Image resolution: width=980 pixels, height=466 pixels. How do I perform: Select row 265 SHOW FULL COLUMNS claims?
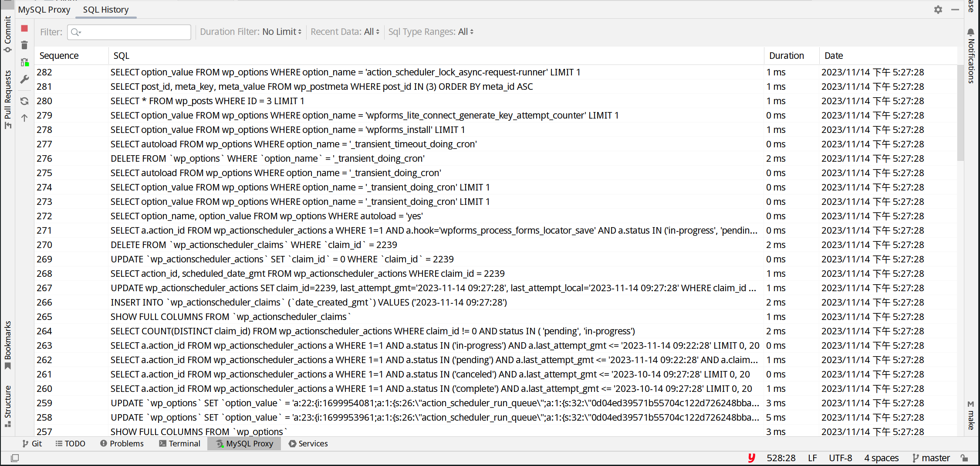click(x=496, y=317)
